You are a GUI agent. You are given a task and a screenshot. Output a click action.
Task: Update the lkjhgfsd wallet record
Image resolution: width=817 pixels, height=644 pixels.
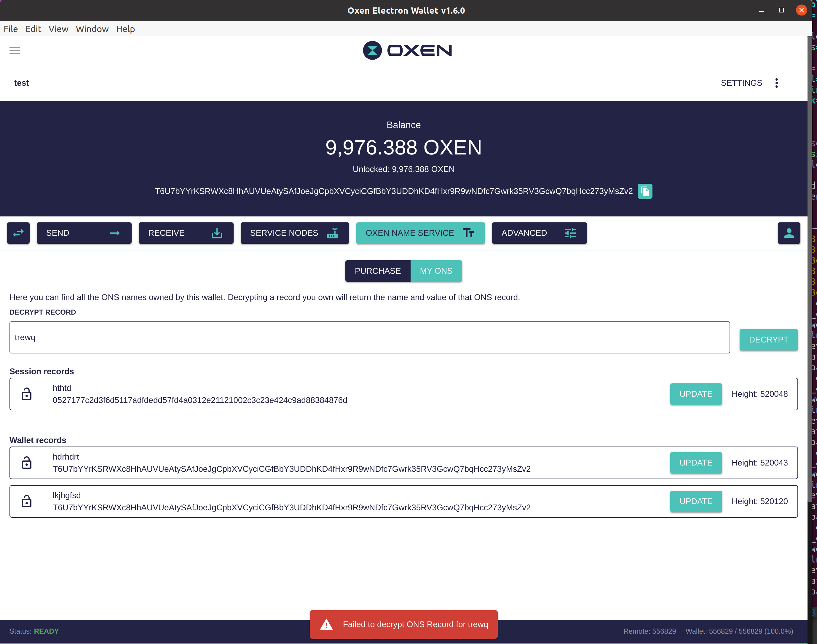click(x=695, y=501)
